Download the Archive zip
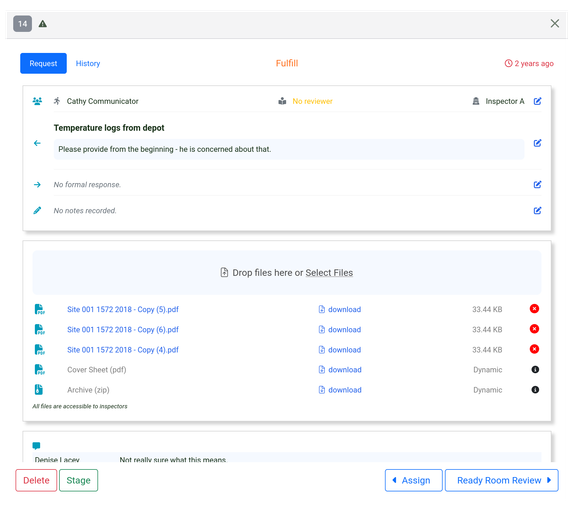The width and height of the screenshot is (575, 511). (x=340, y=390)
